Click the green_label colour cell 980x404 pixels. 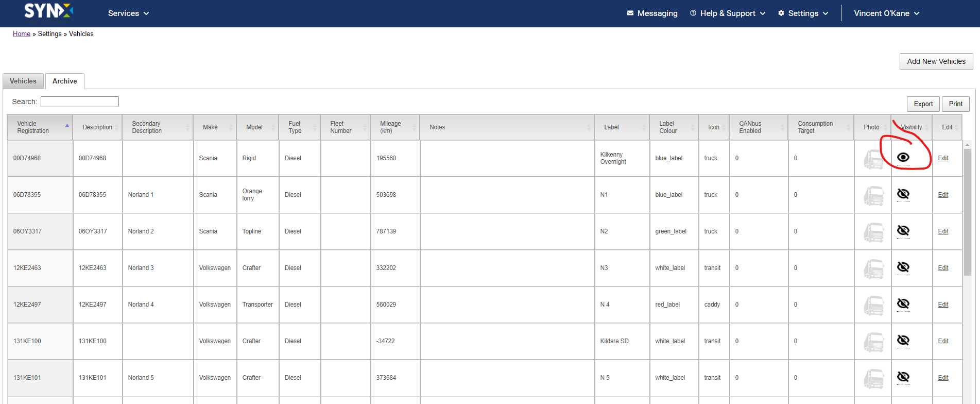[674, 231]
